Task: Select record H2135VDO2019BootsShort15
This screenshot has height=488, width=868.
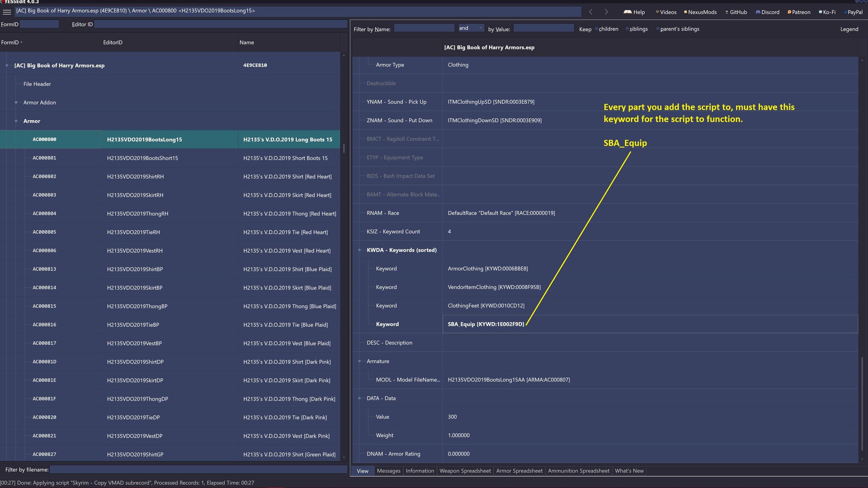Action: tap(170, 158)
